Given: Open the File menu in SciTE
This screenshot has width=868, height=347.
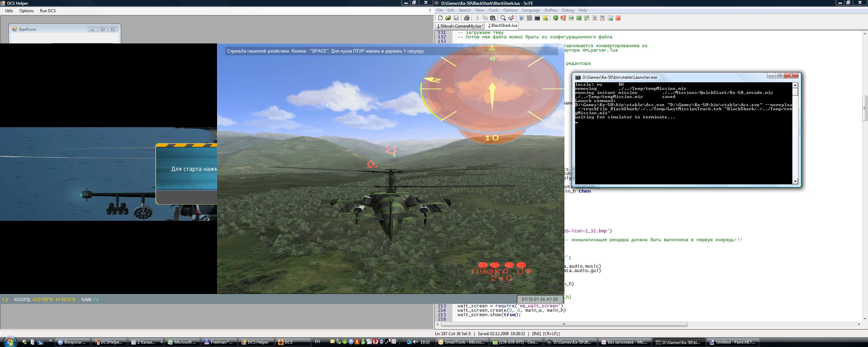Looking at the screenshot, I should [x=440, y=10].
